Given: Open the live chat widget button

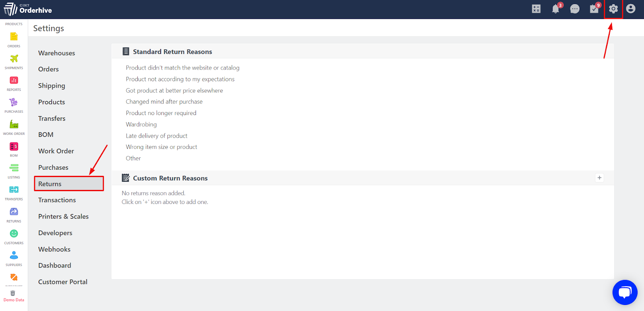Looking at the screenshot, I should click(625, 292).
